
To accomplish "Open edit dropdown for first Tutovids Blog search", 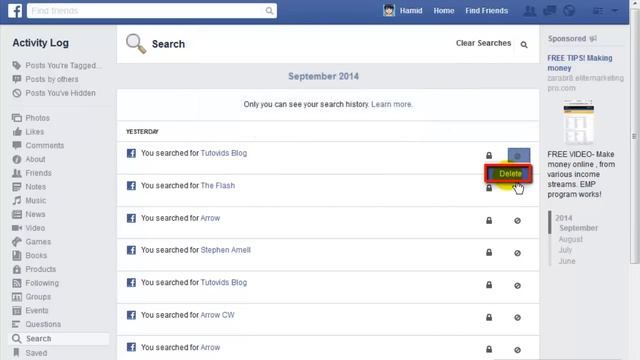I will coord(519,156).
